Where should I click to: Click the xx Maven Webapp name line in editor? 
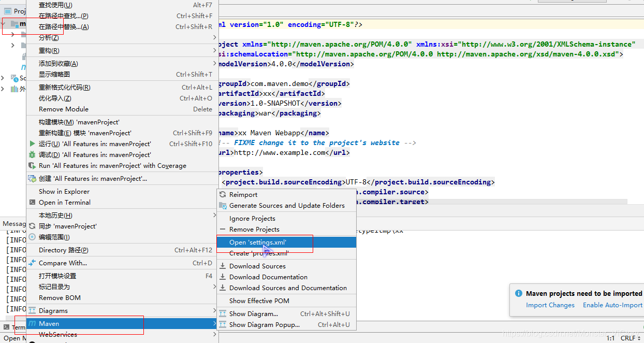click(274, 133)
